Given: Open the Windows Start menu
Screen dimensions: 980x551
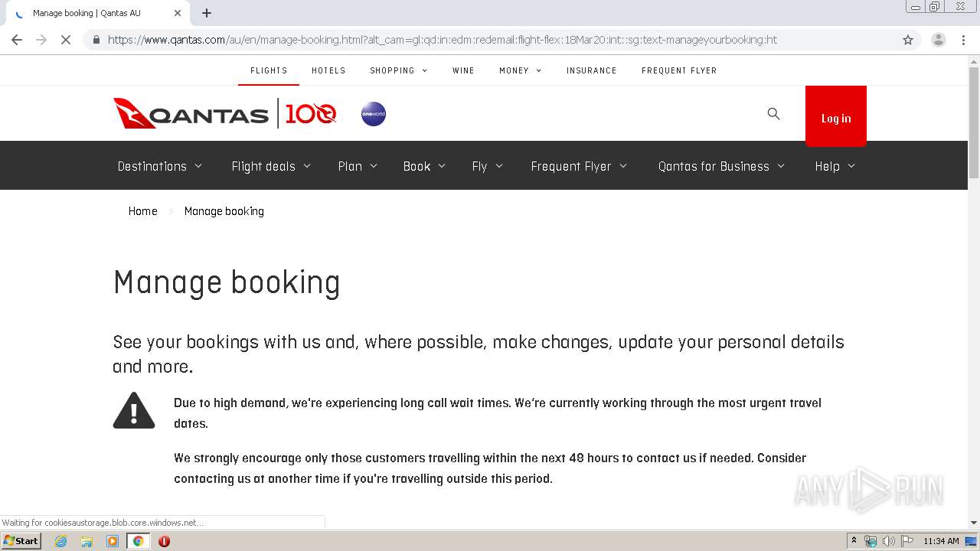Looking at the screenshot, I should click(21, 541).
